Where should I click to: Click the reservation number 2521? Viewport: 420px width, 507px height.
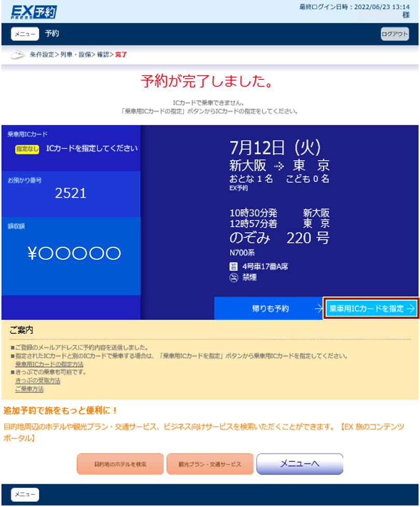click(71, 193)
